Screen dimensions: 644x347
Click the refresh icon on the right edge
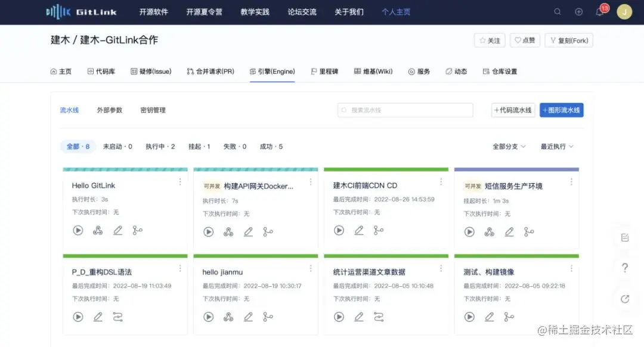(x=624, y=299)
